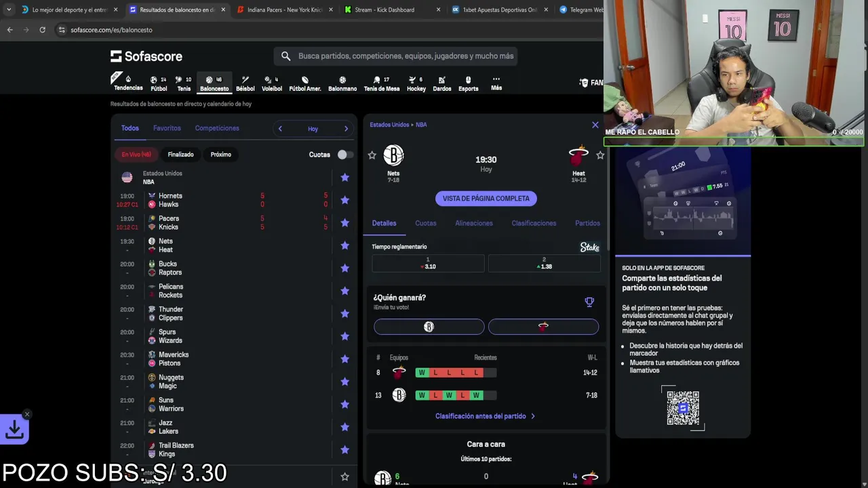The image size is (868, 488).
Task: Favorite the Nets team star
Action: (x=372, y=155)
